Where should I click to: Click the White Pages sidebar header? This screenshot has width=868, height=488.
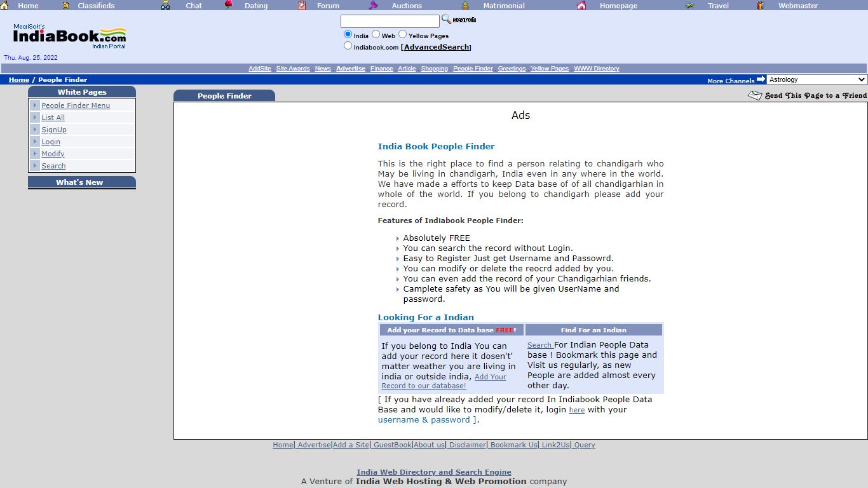pyautogui.click(x=82, y=92)
